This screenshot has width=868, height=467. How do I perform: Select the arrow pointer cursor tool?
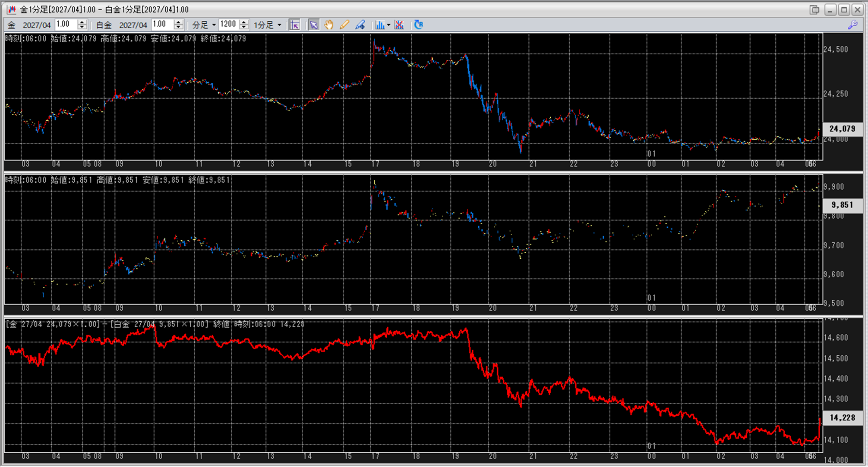(x=314, y=25)
